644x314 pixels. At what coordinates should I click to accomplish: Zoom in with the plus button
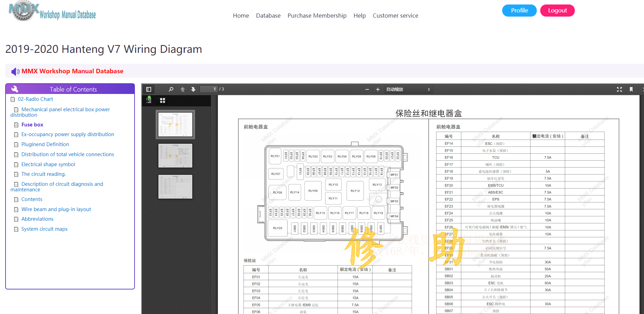(378, 89)
